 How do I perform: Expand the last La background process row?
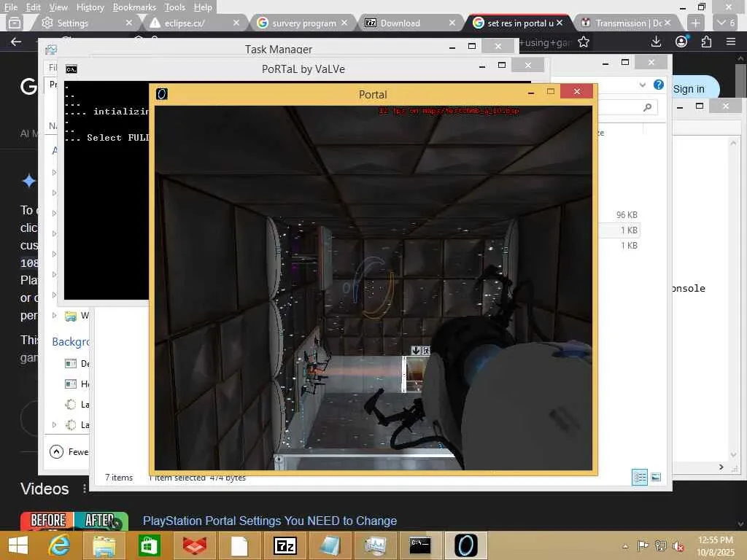54,424
